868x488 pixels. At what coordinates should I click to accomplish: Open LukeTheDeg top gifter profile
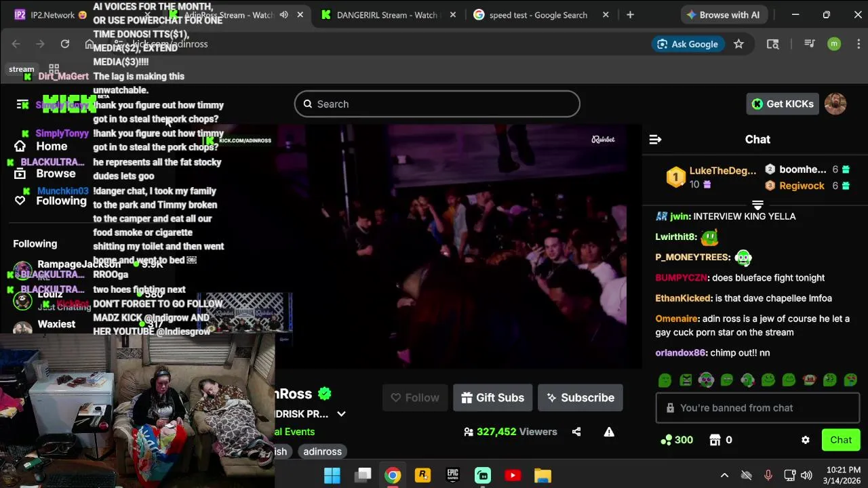point(722,171)
